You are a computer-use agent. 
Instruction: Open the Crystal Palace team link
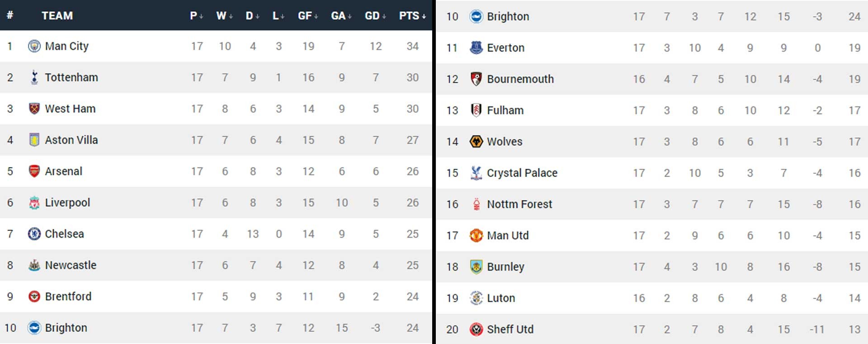click(x=522, y=173)
